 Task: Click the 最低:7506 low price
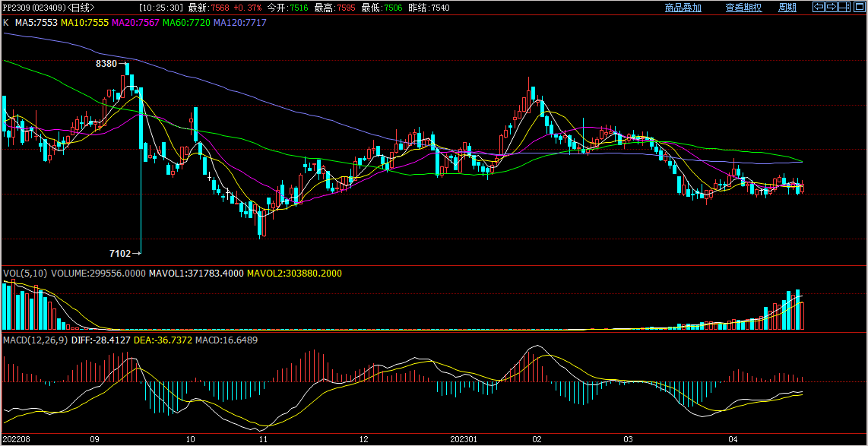tap(382, 8)
